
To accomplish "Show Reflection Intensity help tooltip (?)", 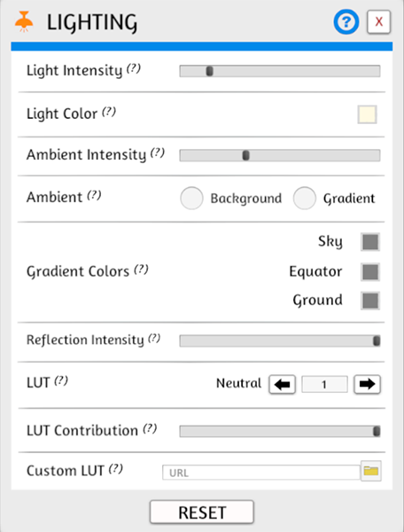I will click(154, 339).
